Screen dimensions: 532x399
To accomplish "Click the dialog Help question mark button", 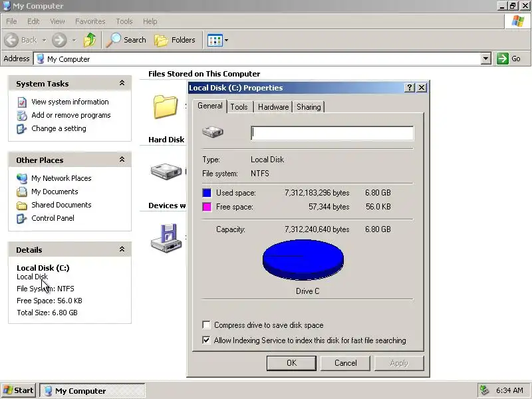I will (410, 88).
